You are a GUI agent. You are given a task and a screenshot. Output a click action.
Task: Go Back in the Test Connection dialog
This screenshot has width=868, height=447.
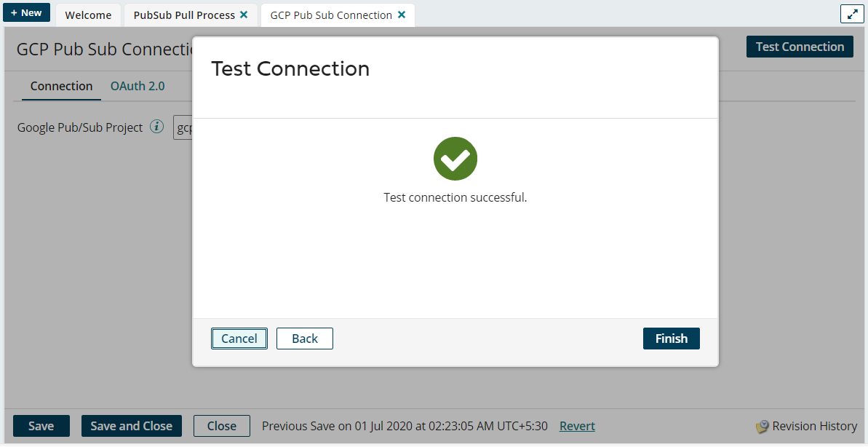(x=305, y=339)
